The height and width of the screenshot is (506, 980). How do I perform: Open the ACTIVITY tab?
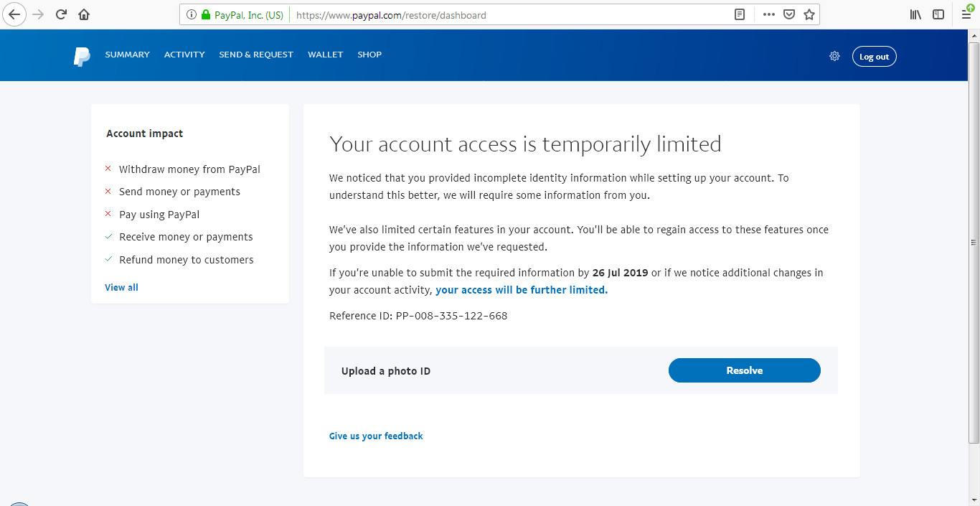(184, 55)
